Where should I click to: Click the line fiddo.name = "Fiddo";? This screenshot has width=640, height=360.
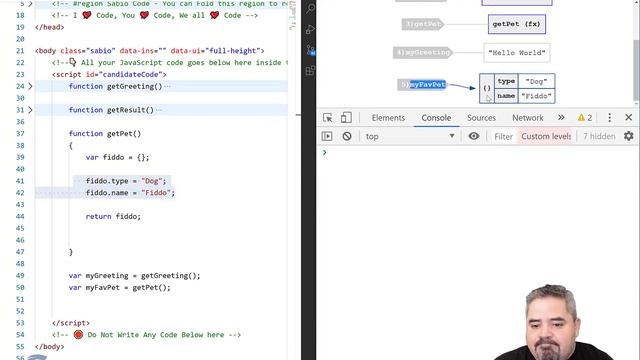point(130,193)
